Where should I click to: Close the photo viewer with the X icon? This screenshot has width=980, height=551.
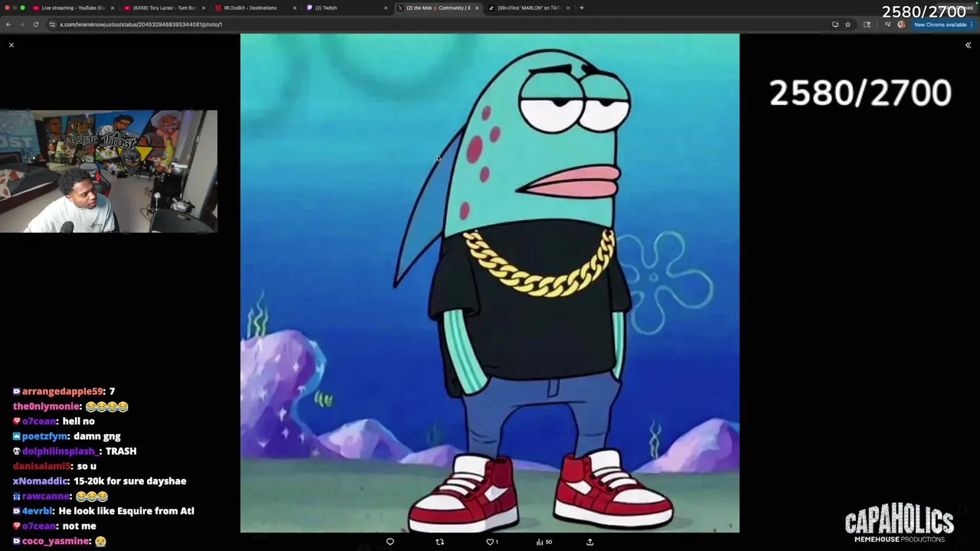11,45
